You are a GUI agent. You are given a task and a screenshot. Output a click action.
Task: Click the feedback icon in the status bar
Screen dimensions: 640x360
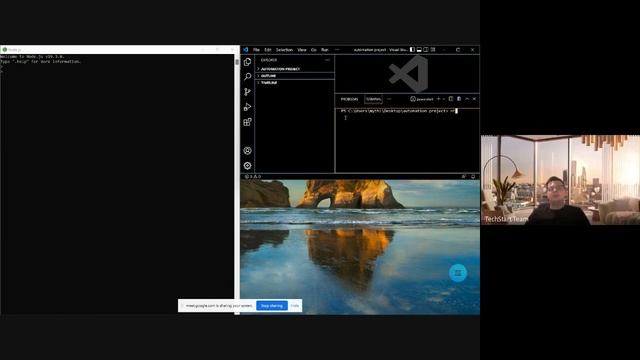(x=464, y=177)
